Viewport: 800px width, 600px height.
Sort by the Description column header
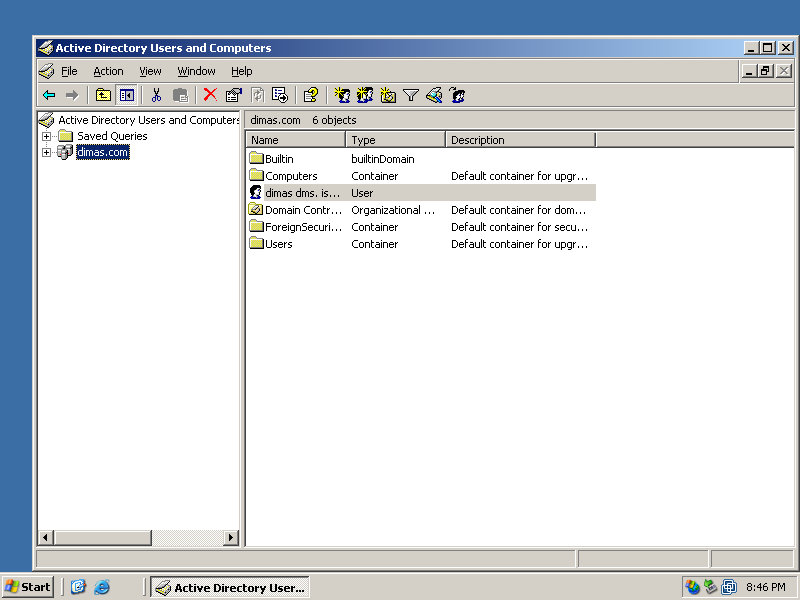click(520, 140)
